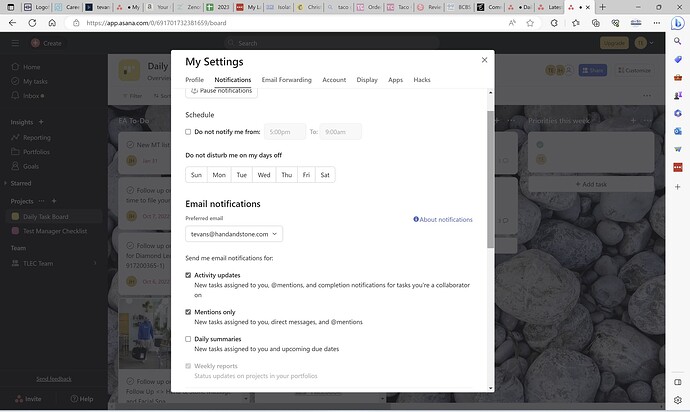Switch to the Display tab

pos(367,80)
